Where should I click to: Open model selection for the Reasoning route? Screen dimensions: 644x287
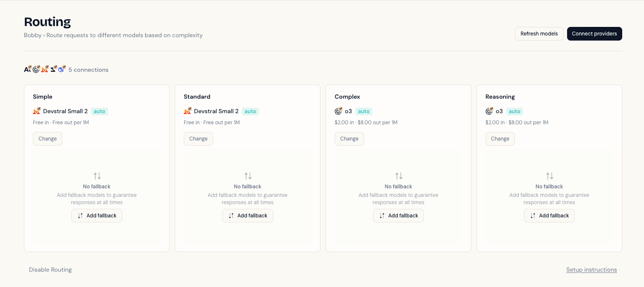(500, 138)
